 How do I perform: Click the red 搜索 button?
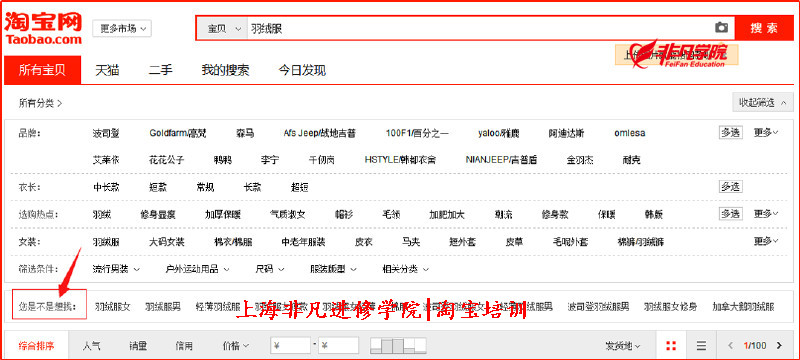point(764,29)
